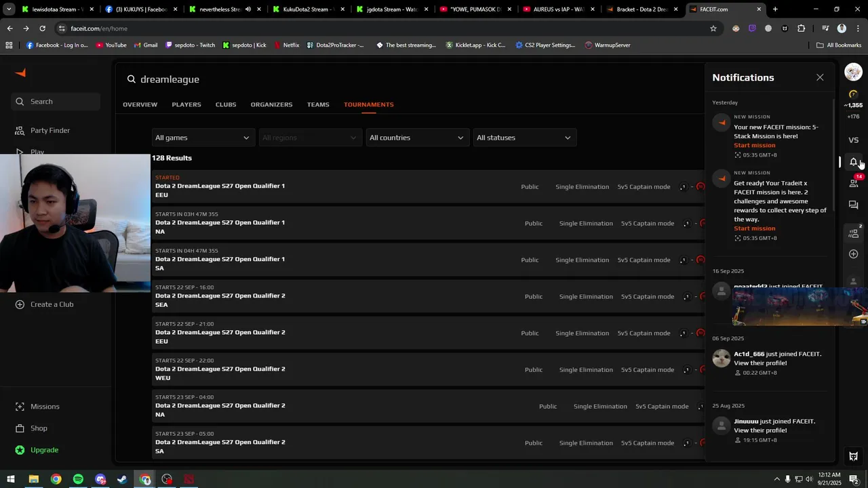Mute the nevertheless Stream tab audio icon
The width and height of the screenshot is (868, 488).
pyautogui.click(x=248, y=9)
